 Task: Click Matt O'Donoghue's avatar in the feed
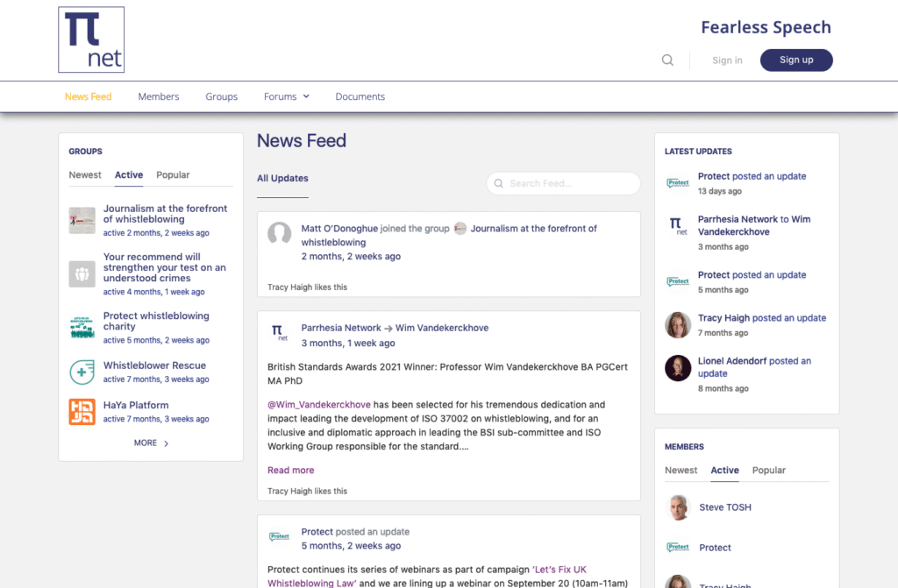[x=279, y=234]
